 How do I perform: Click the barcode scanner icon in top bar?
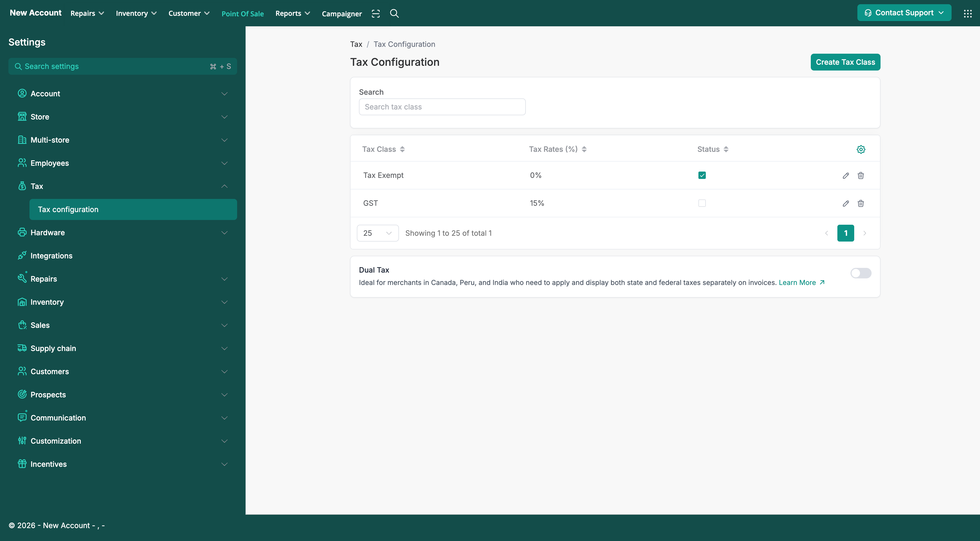click(x=376, y=14)
